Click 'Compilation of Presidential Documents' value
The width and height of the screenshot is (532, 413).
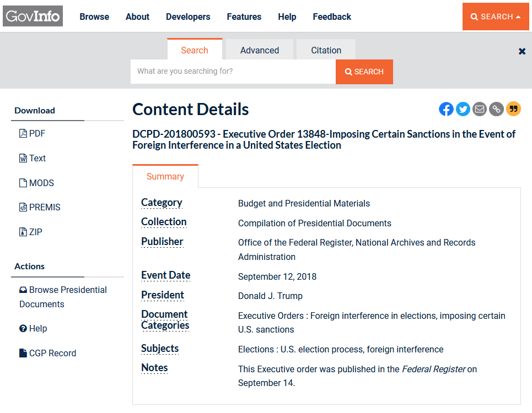point(315,223)
